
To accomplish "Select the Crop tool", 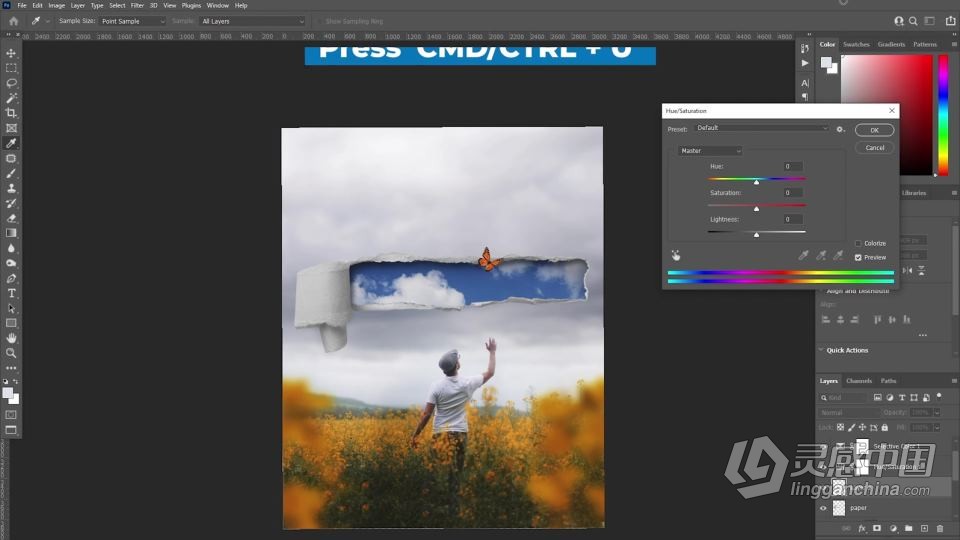I will [11, 113].
